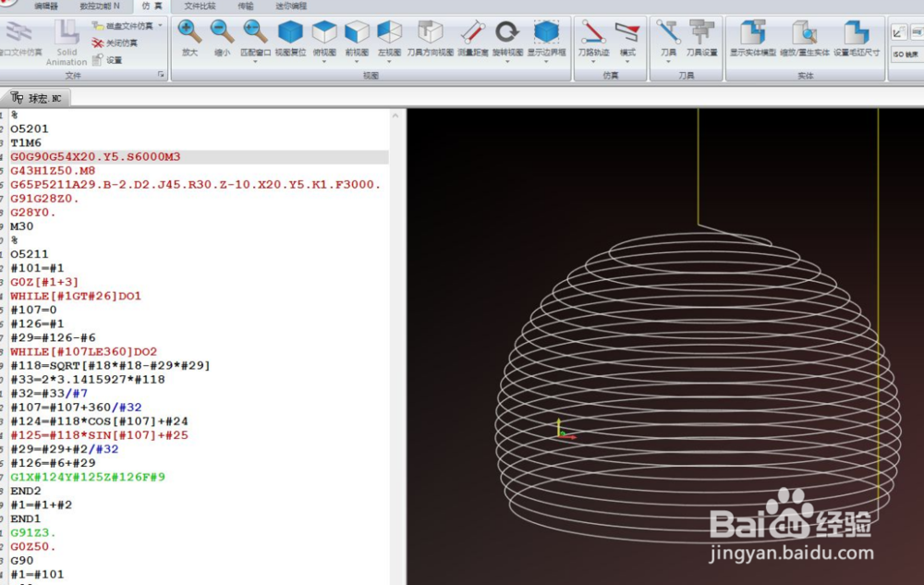Image resolution: width=924 pixels, height=585 pixels.
Task: Click the line T1M6
Action: pos(26,143)
